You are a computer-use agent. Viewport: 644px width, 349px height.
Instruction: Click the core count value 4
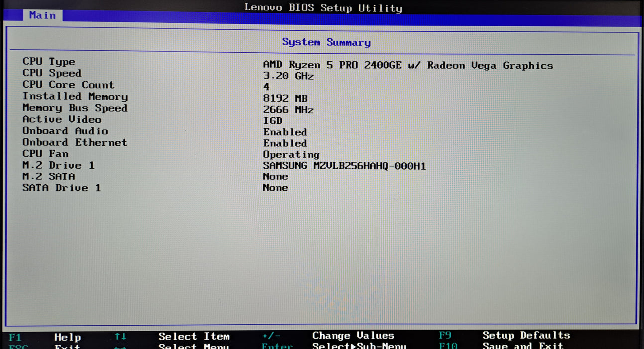tap(266, 87)
